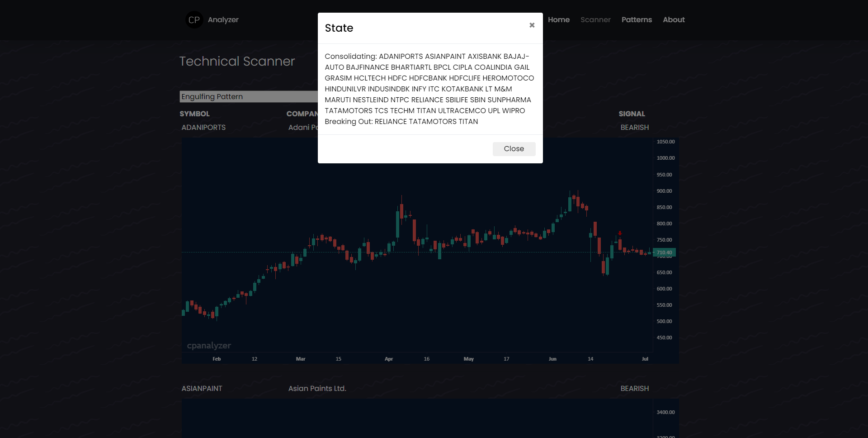Click the 450.00 price axis label
Screen dimensions: 868x438
664,338
